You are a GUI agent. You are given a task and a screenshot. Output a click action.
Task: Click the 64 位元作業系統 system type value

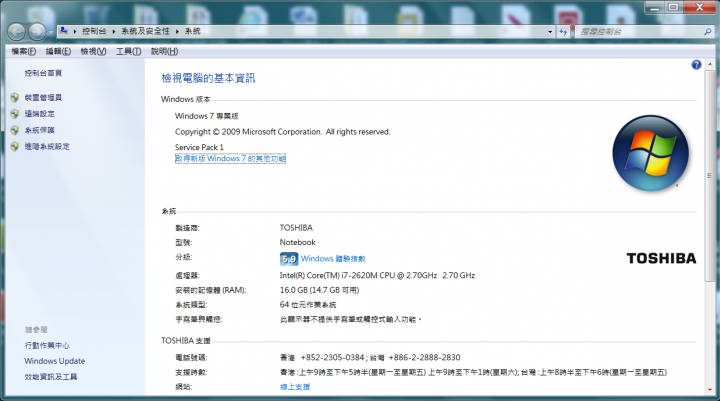(308, 305)
